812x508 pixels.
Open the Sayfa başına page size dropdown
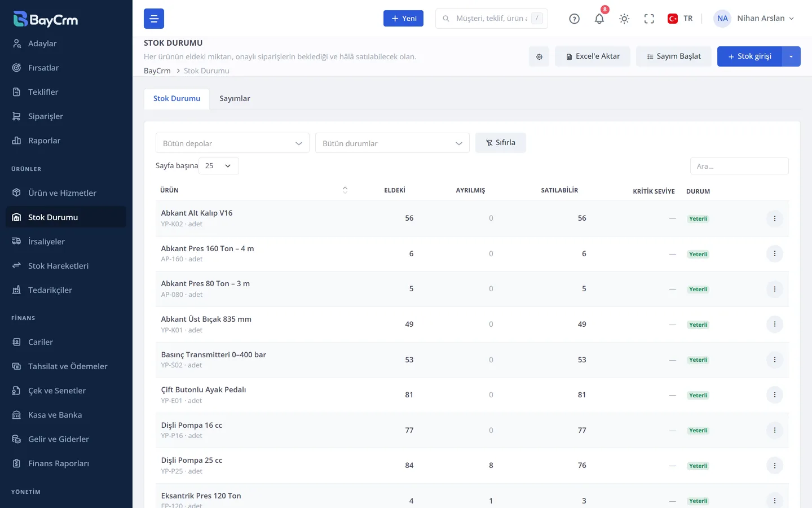(219, 166)
